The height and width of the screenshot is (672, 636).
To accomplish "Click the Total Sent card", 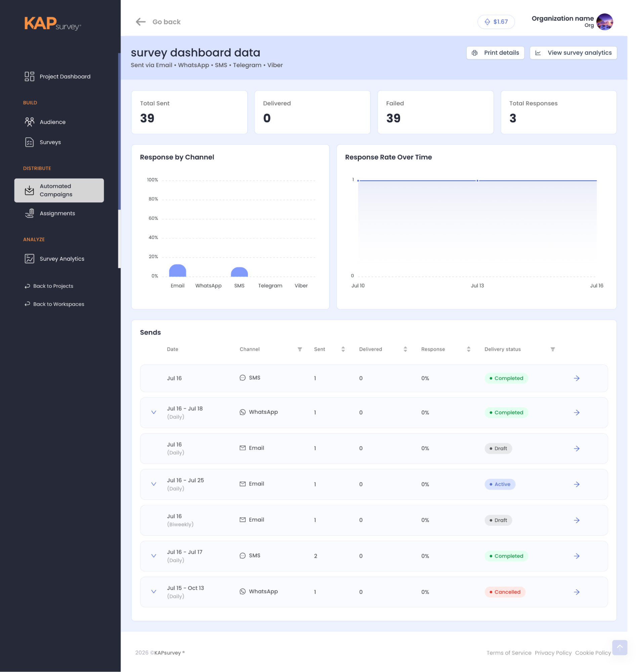I will pos(189,112).
